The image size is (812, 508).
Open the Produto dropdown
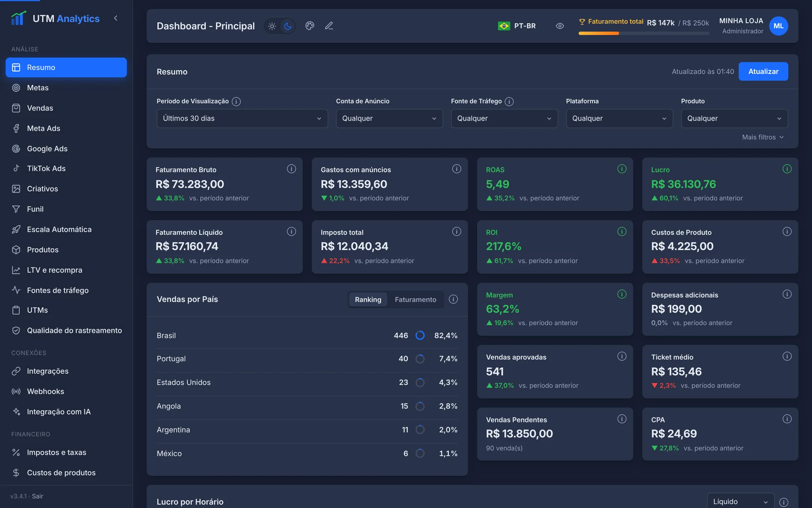(734, 118)
